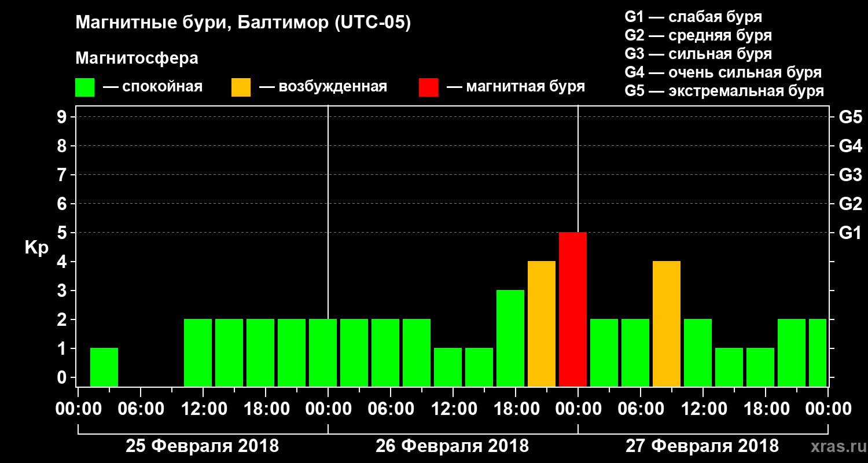Click the 'G1 — слабая буря' legend entry
Screen dimensions: 868x463
[693, 17]
